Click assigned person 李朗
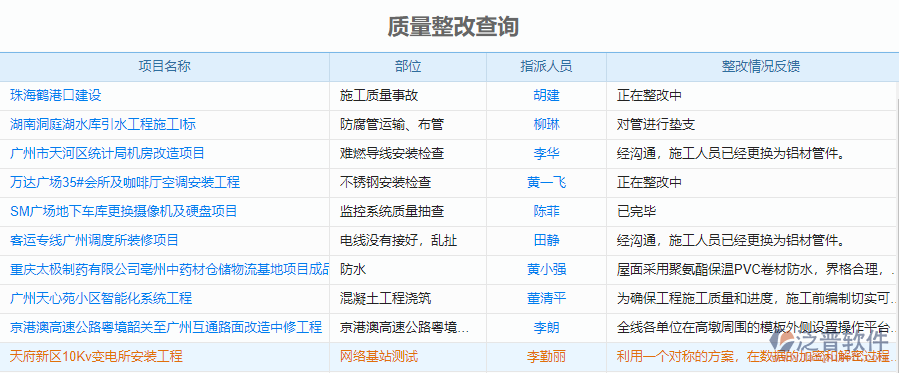Viewport: 899px width, 373px height. [x=546, y=328]
